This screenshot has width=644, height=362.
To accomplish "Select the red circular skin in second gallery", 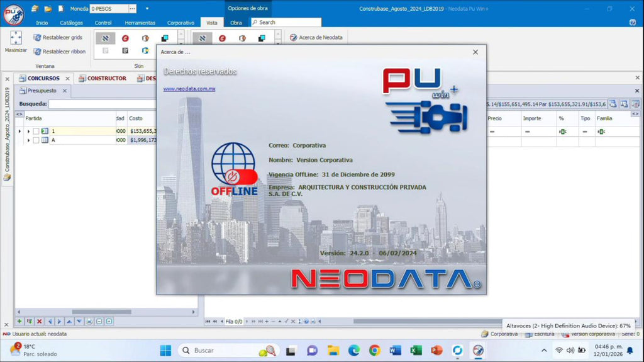I will point(222,38).
